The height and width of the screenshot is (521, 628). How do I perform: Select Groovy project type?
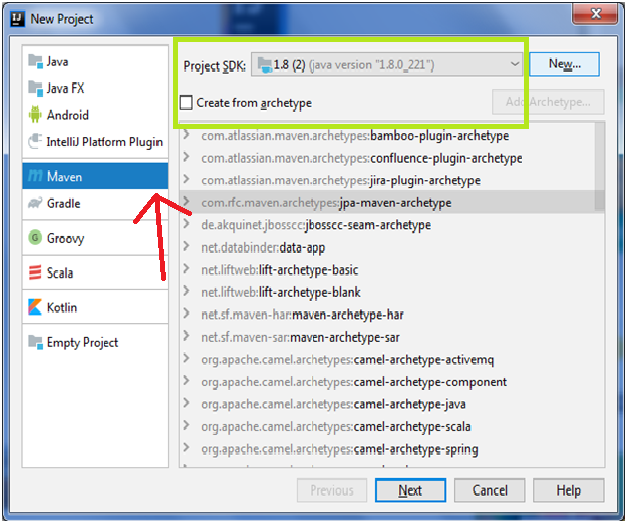click(95, 238)
